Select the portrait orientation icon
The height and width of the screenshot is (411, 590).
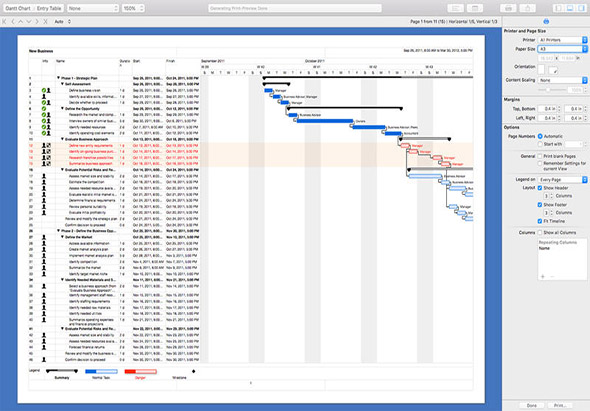(x=541, y=70)
